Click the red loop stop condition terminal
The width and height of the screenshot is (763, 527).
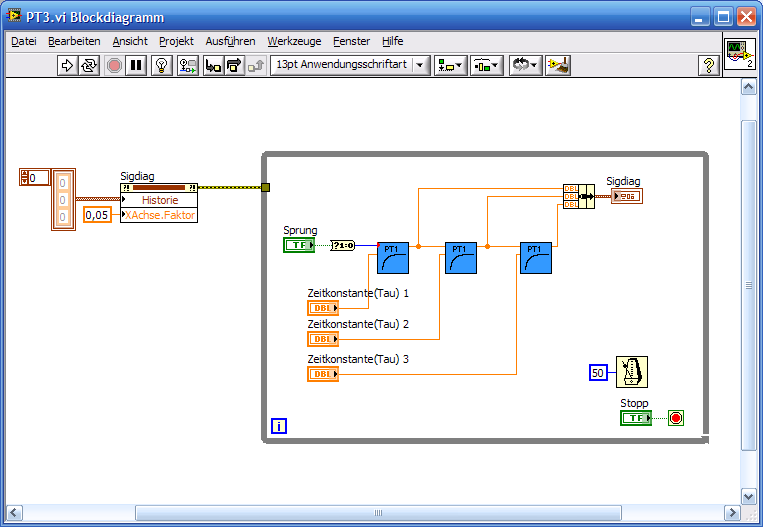pos(675,418)
